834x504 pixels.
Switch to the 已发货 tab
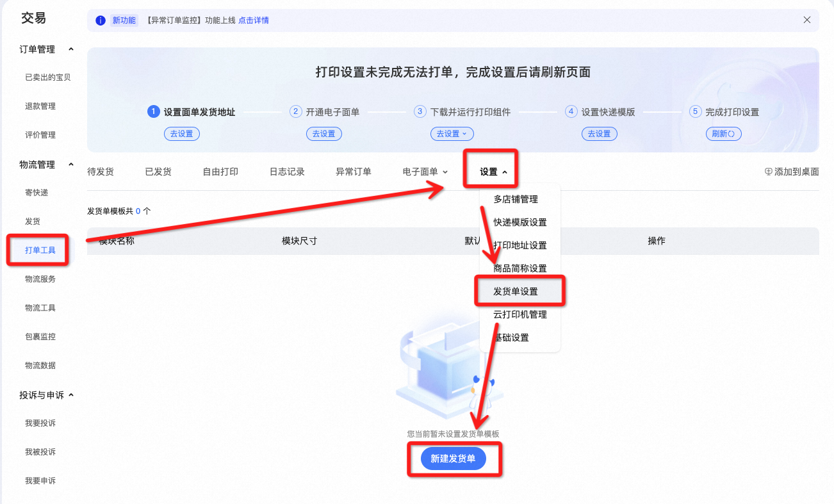158,172
